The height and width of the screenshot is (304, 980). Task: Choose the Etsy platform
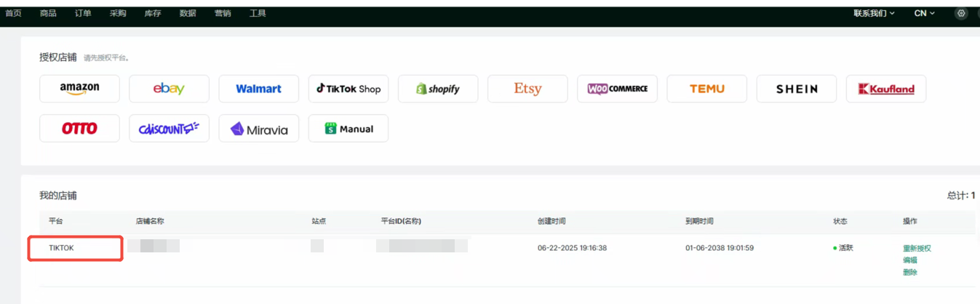[527, 89]
